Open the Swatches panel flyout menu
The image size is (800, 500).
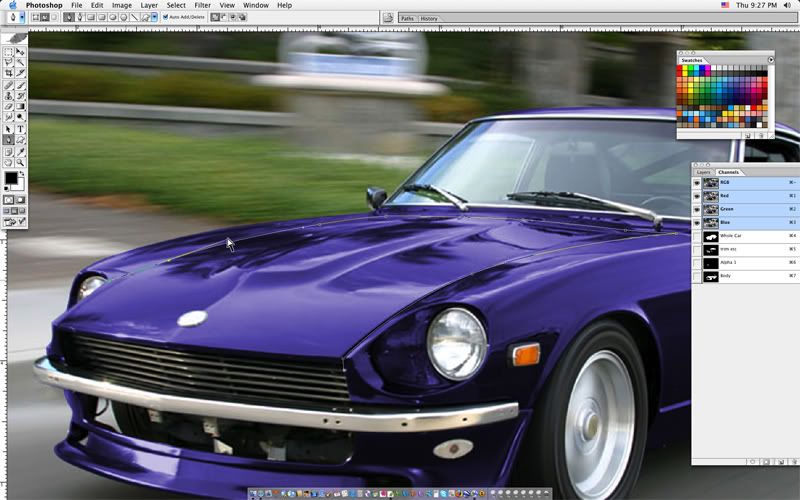tap(771, 60)
